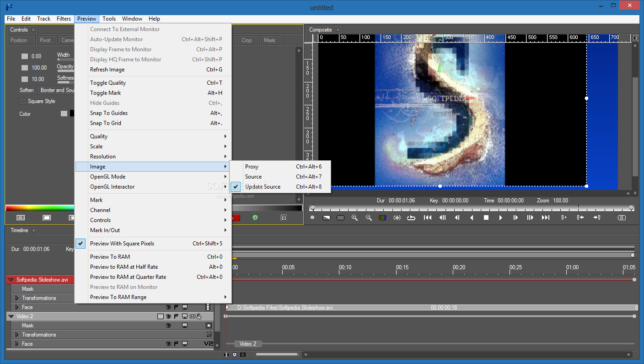Toggle loop playback in the Composite toolbar

(x=411, y=218)
